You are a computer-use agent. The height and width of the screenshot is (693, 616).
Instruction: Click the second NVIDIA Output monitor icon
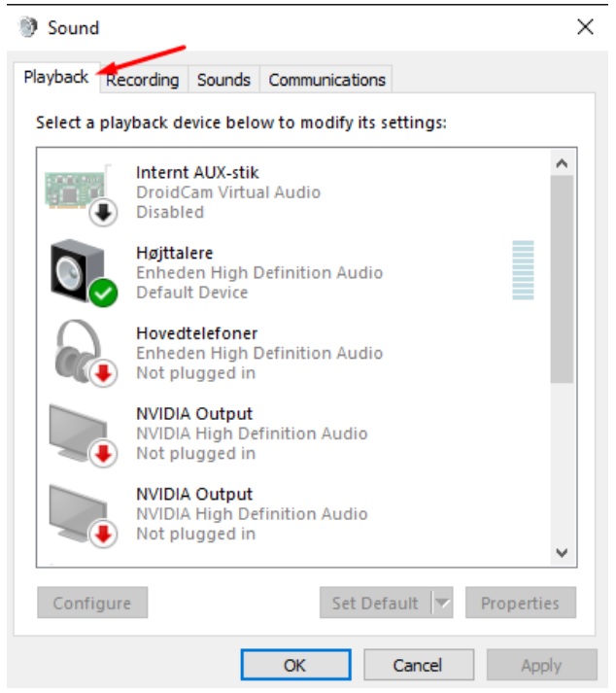tap(83, 516)
